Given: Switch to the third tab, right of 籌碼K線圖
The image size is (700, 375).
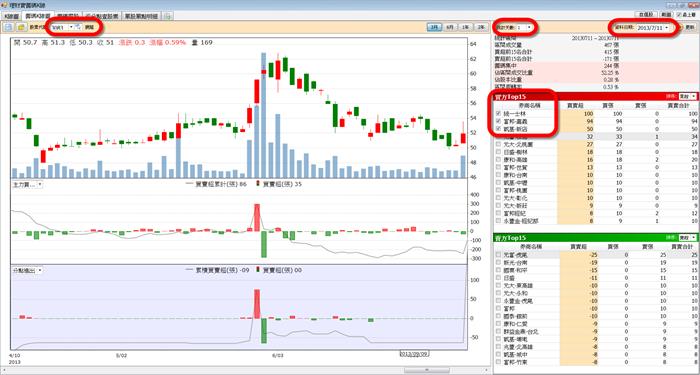Looking at the screenshot, I should [69, 16].
